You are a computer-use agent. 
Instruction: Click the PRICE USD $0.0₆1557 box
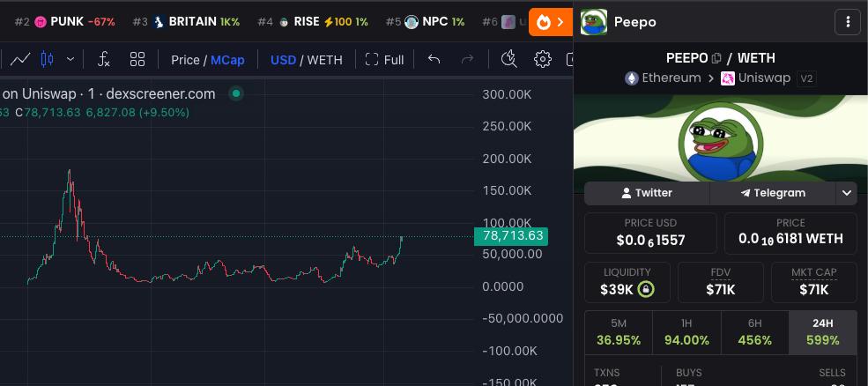650,233
